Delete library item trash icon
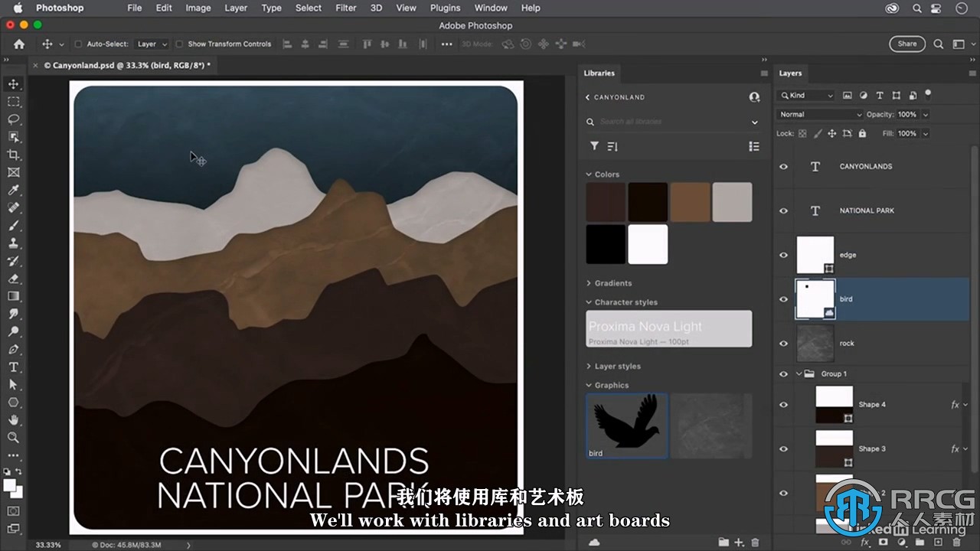 click(x=755, y=542)
